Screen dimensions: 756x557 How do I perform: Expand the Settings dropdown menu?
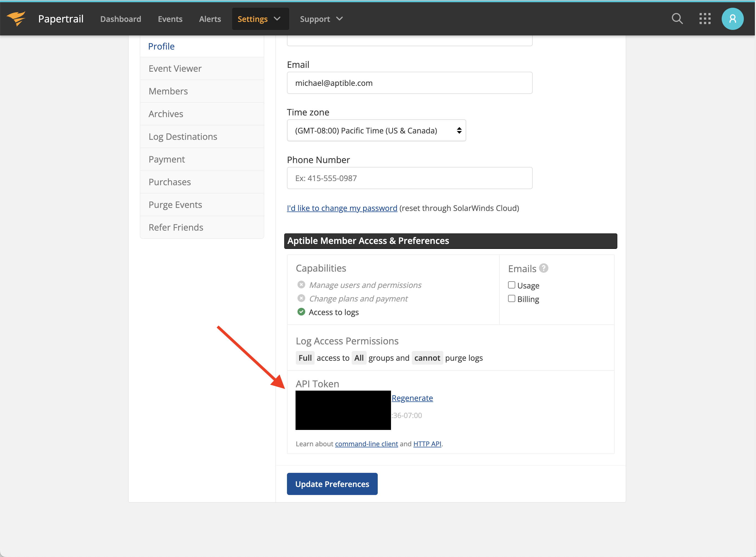pyautogui.click(x=260, y=19)
